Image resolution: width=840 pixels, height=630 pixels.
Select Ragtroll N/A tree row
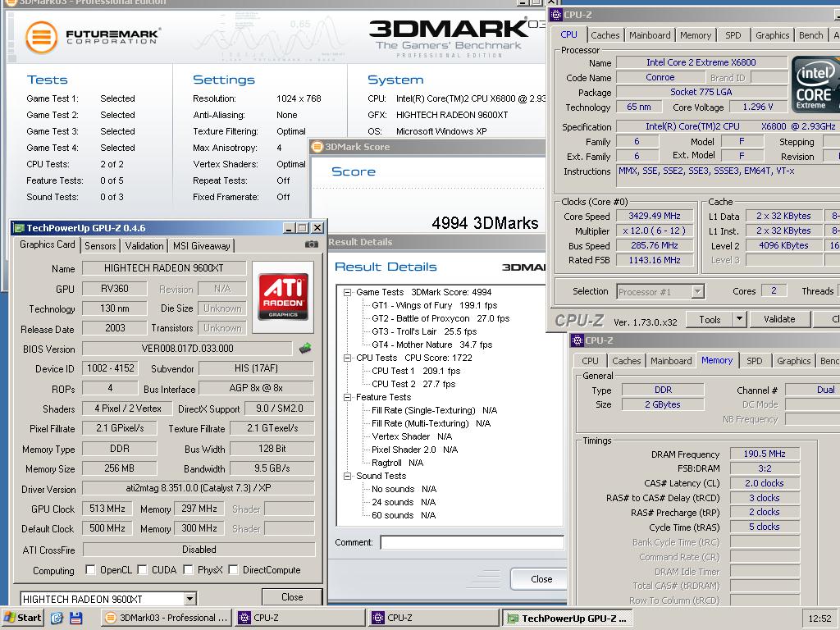point(397,463)
